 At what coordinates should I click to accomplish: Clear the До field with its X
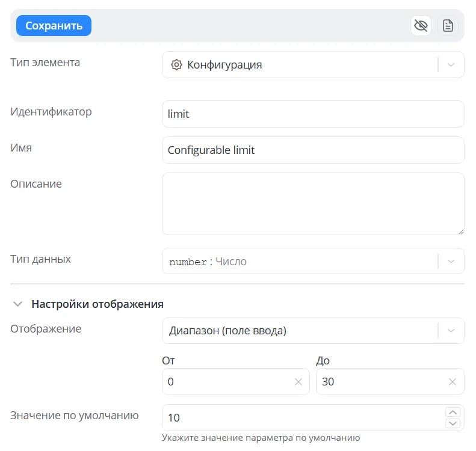pos(453,382)
